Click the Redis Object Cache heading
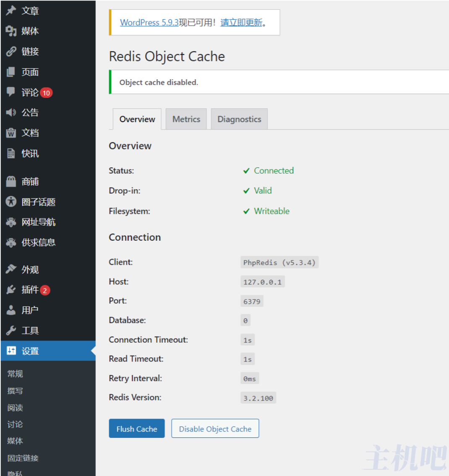449x476 pixels. pyautogui.click(x=167, y=57)
